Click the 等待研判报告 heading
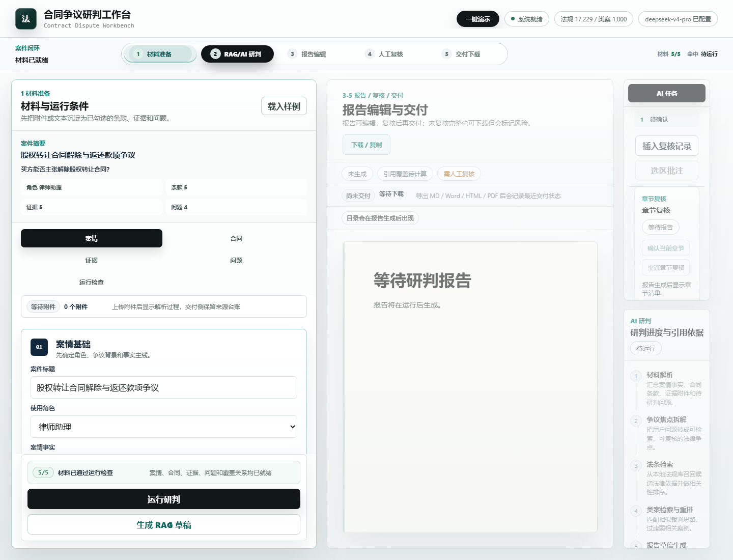733x560 pixels. [x=422, y=281]
